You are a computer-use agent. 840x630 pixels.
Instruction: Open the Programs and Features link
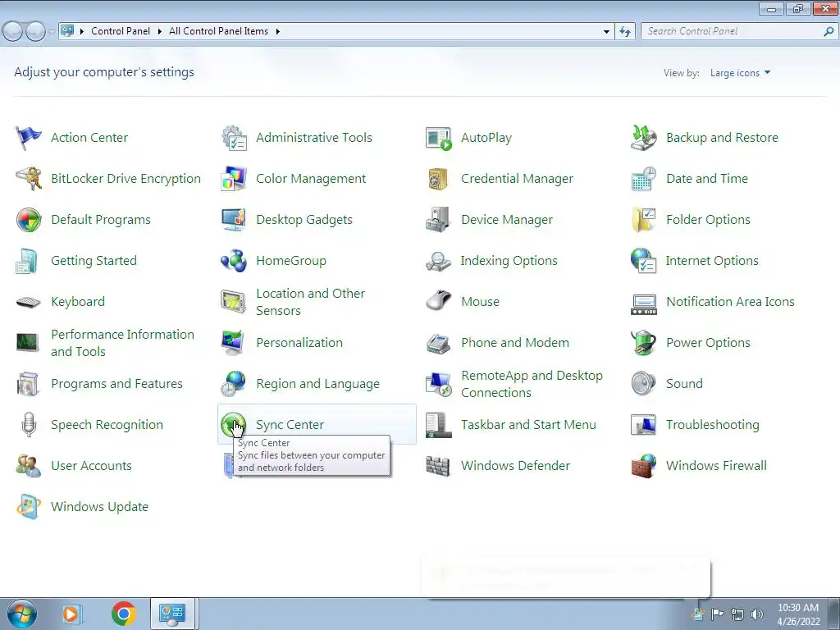tap(116, 384)
